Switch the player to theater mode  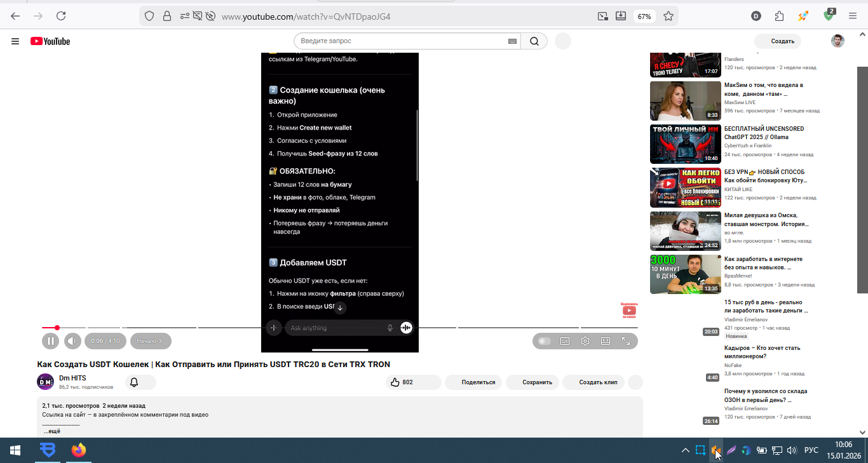(x=606, y=341)
